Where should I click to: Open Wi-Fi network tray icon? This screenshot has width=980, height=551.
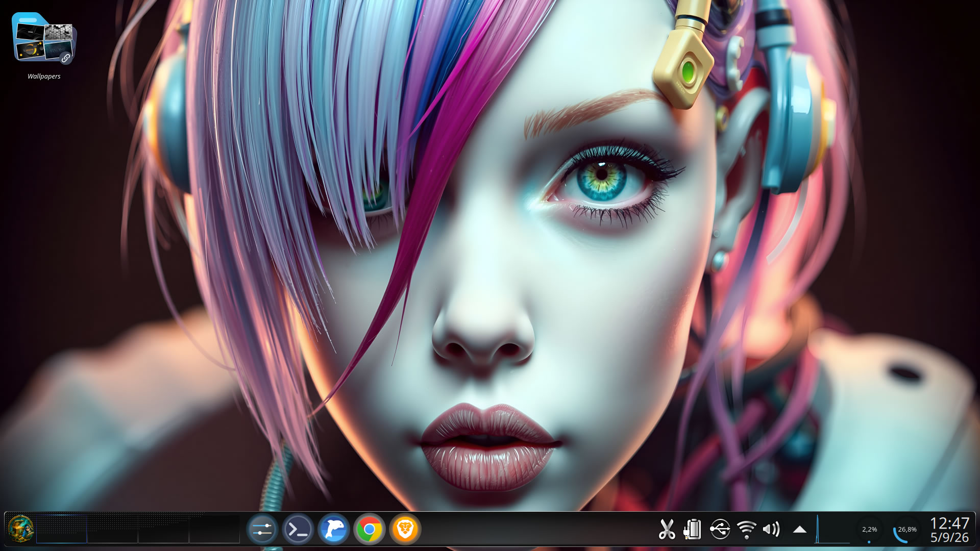pos(746,530)
